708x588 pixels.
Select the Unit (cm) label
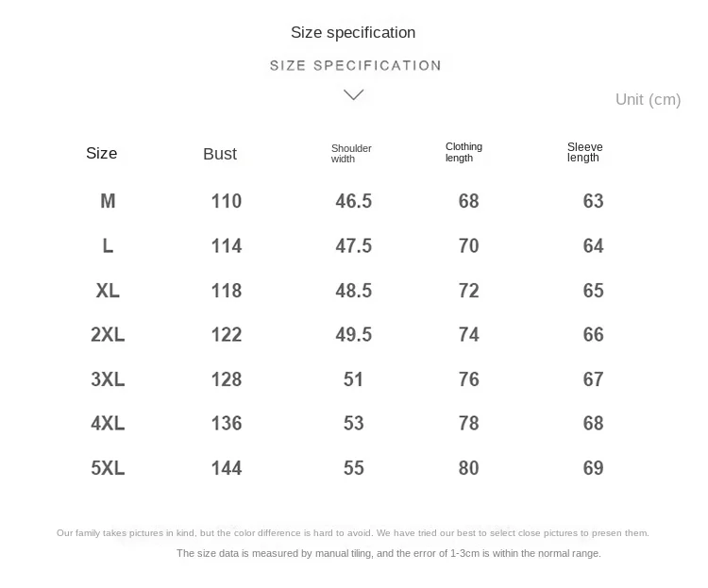click(x=648, y=100)
